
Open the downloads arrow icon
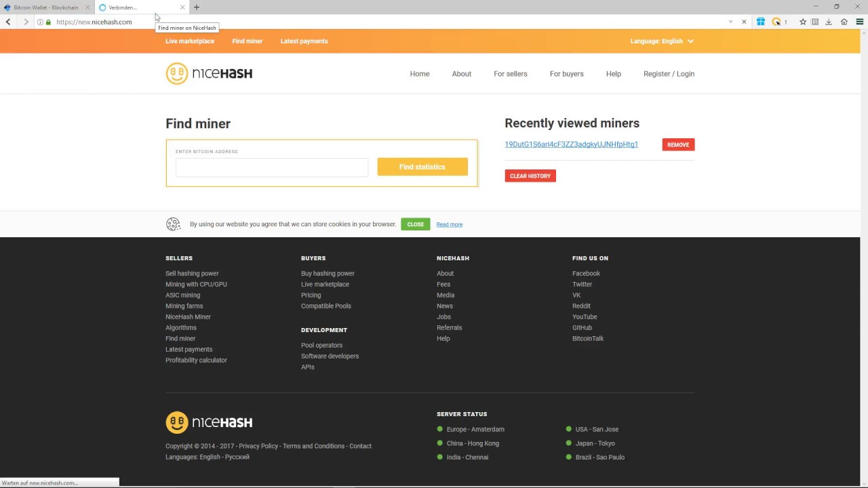pos(829,22)
